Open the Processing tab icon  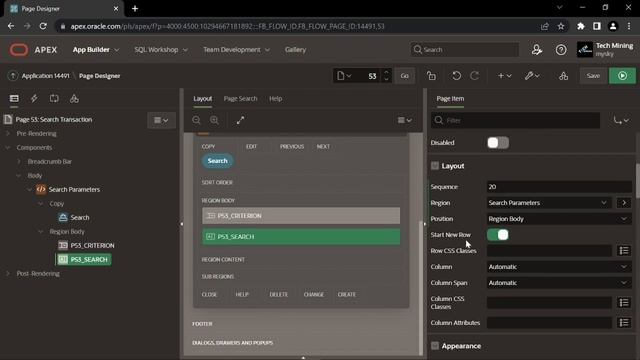(54, 98)
